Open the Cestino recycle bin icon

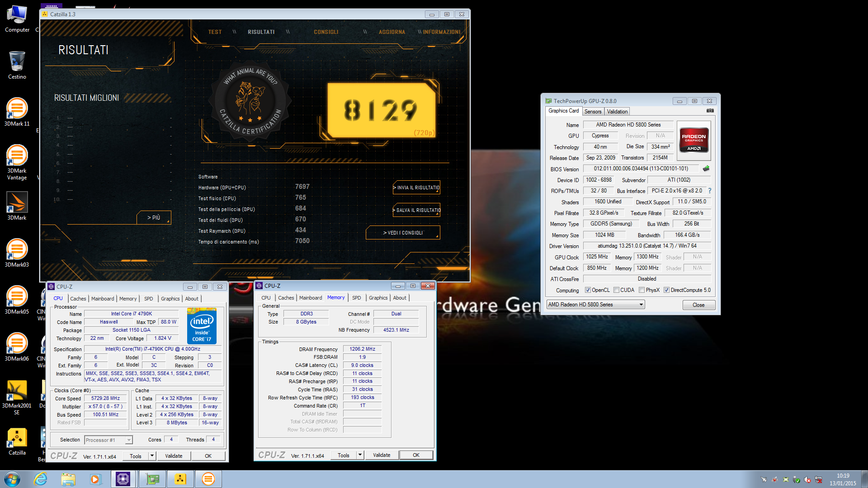[17, 66]
